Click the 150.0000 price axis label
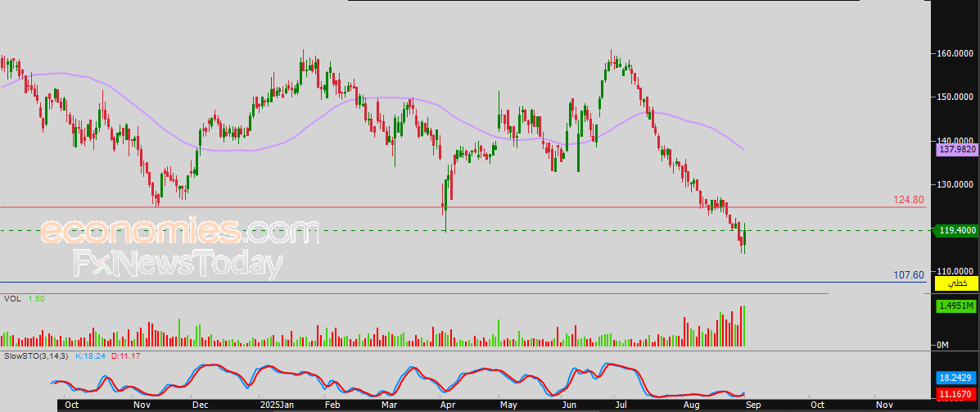Image resolution: width=980 pixels, height=412 pixels. click(955, 97)
